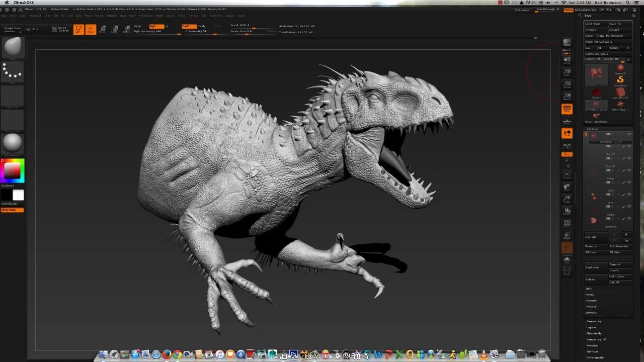Toggle Local transformations button
Image resolution: width=644 pixels, height=362 pixels.
(x=567, y=133)
